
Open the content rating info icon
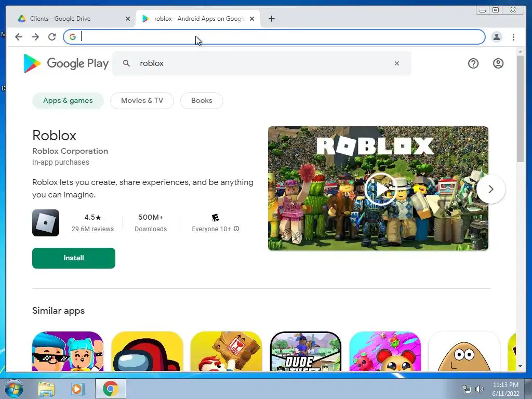pos(236,229)
